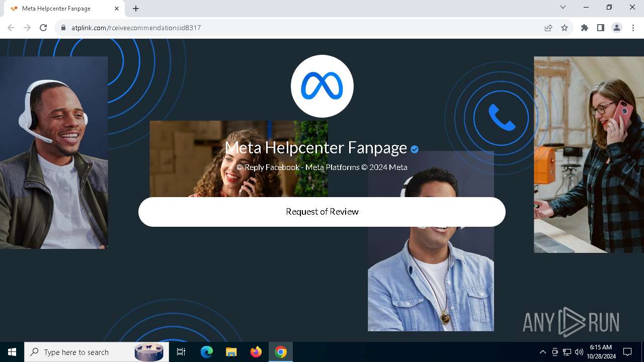644x362 pixels.
Task: Minimize the Chrome window
Action: 586,8
